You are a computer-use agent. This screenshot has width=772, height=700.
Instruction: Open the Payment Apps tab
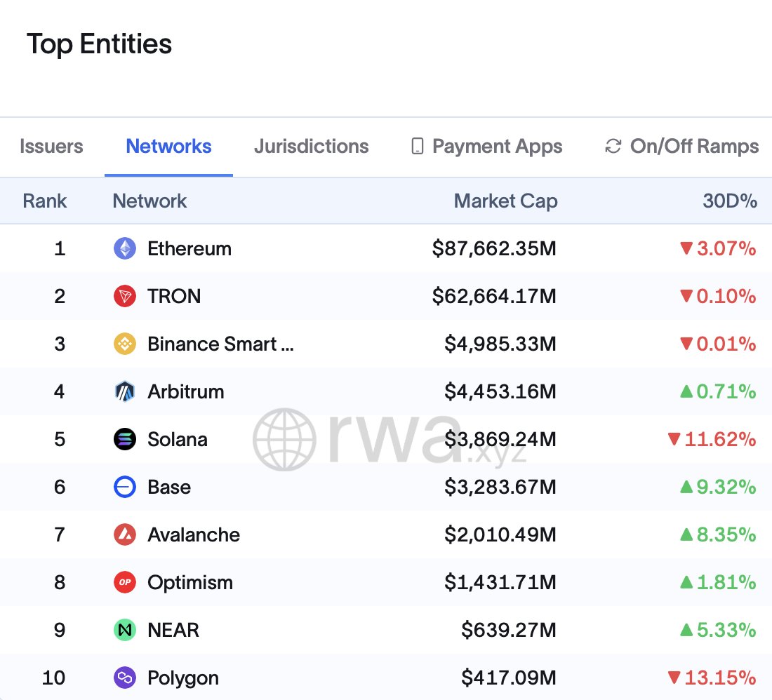point(498,146)
